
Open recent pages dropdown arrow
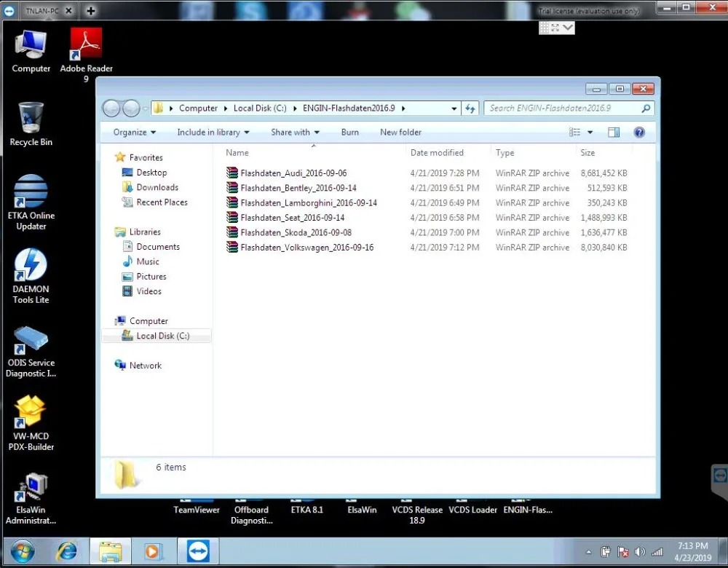[145, 109]
